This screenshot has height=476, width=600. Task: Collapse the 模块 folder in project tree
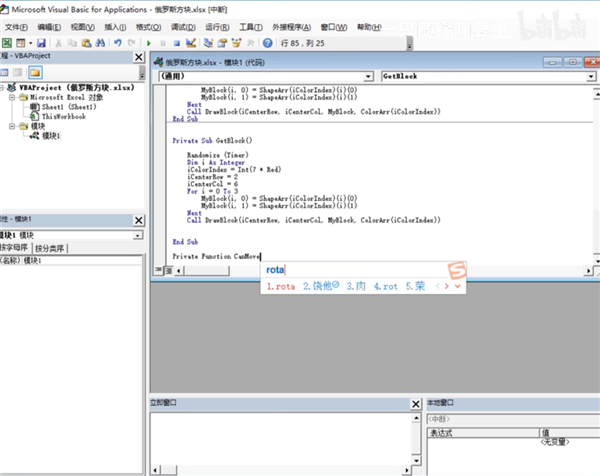coord(11,127)
